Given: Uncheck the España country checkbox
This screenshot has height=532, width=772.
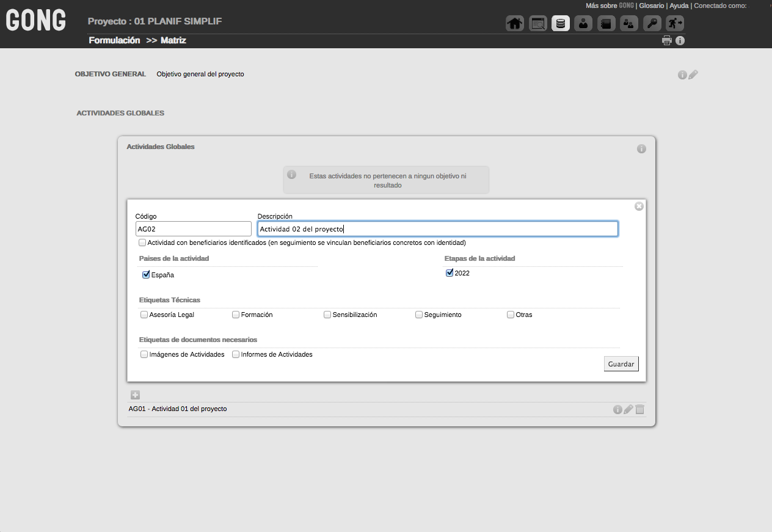Looking at the screenshot, I should pos(146,275).
